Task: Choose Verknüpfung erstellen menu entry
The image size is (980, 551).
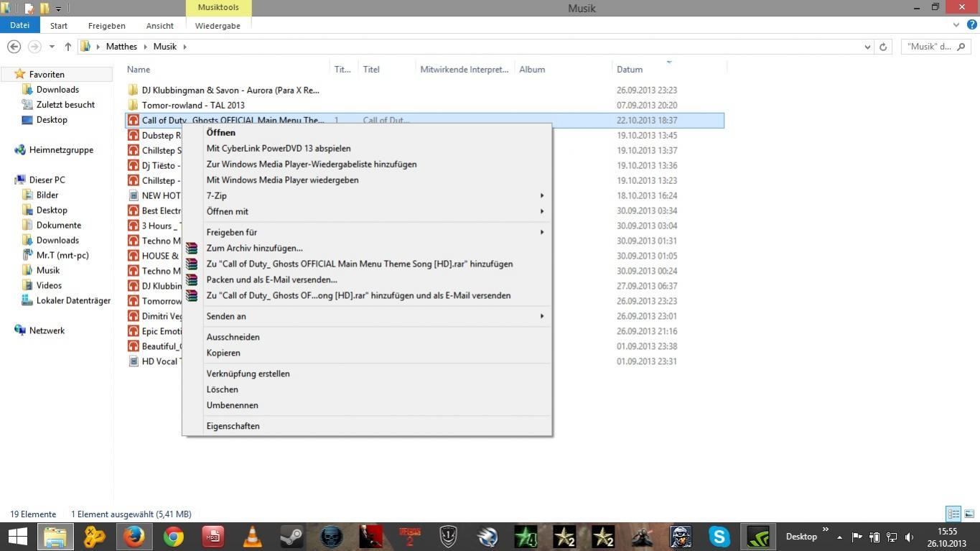Action: pyautogui.click(x=248, y=374)
